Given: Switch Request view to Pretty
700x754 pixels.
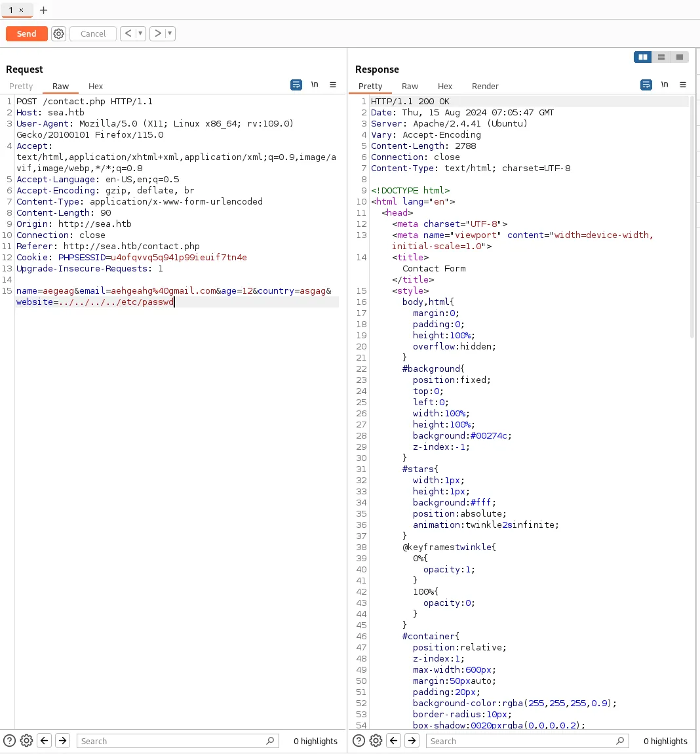Looking at the screenshot, I should click(x=21, y=86).
